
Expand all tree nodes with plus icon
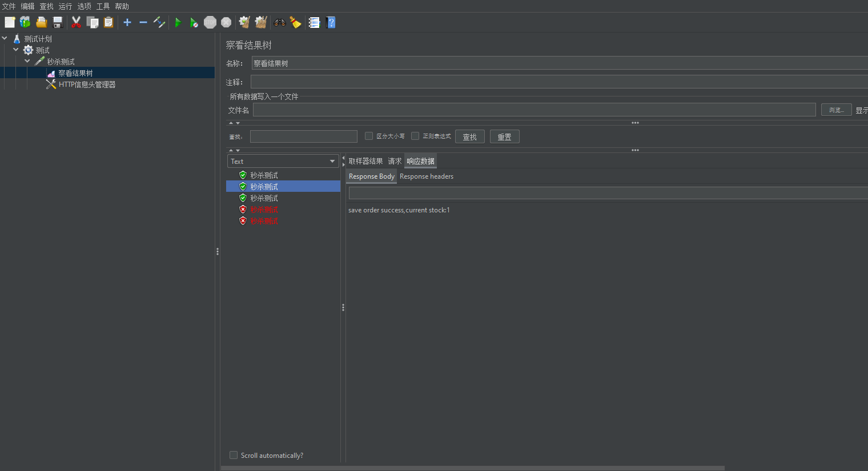pyautogui.click(x=127, y=22)
